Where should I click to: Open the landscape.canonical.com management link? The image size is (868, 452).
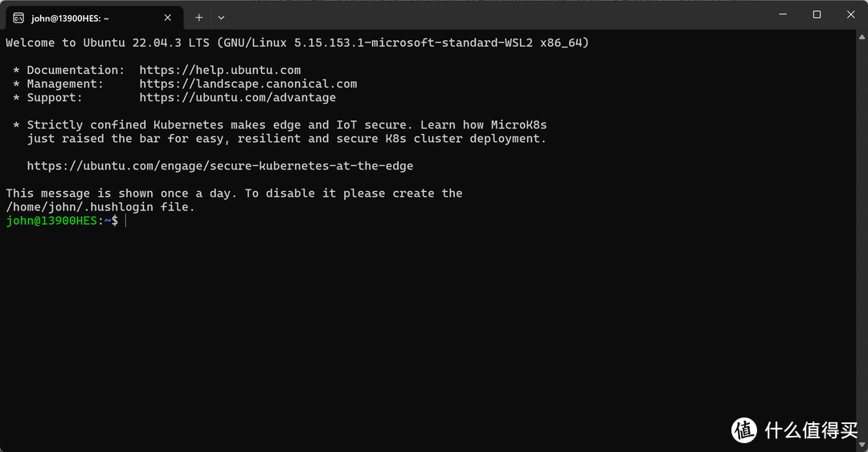(248, 84)
